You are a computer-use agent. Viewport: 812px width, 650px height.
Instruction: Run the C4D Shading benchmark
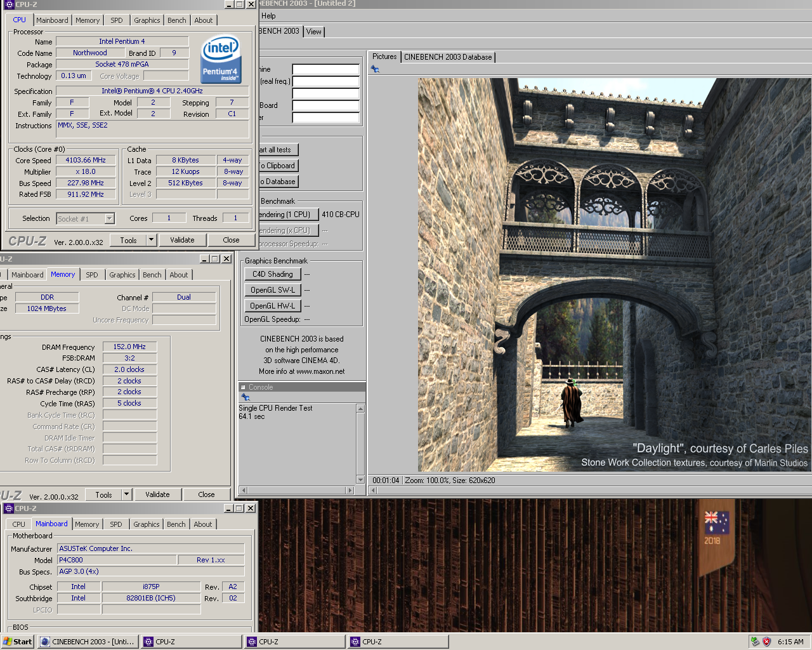[x=273, y=274]
